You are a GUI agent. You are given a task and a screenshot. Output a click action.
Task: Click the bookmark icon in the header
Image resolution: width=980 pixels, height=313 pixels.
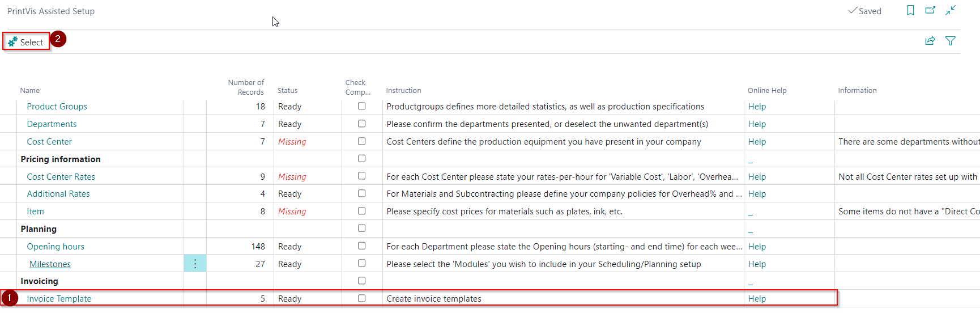(910, 10)
